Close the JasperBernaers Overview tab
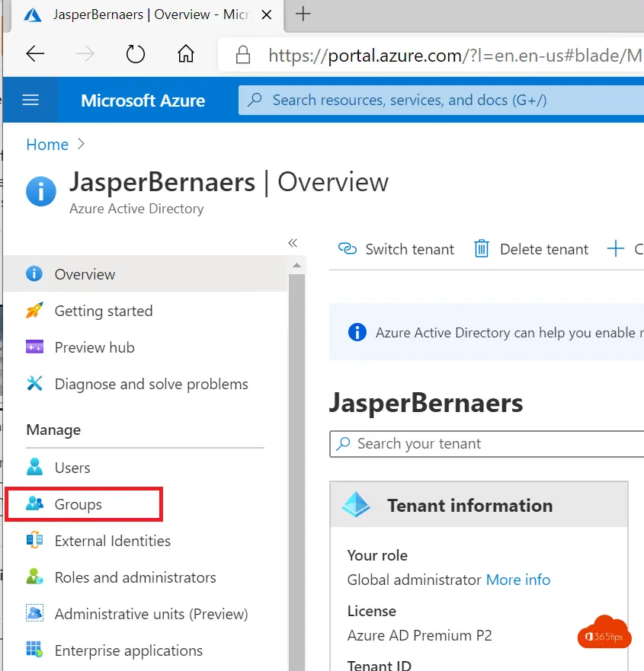The height and width of the screenshot is (671, 644). 266,14
